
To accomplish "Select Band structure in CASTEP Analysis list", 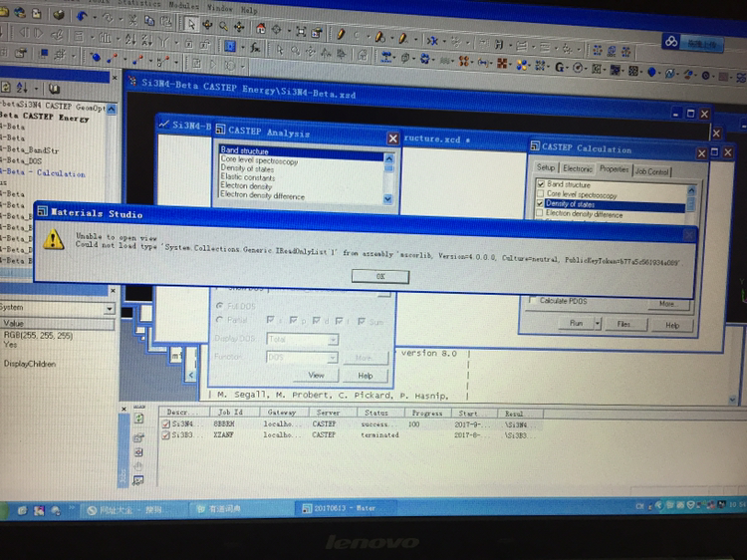I will click(301, 151).
